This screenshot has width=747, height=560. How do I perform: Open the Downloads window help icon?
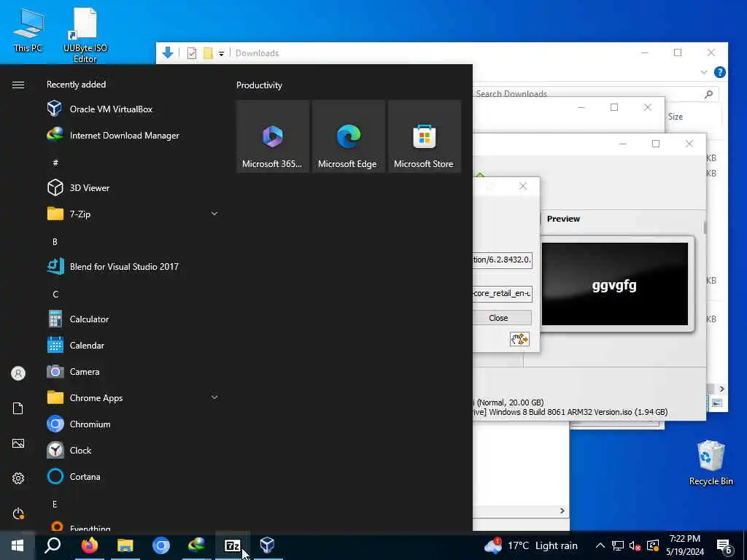coord(719,72)
